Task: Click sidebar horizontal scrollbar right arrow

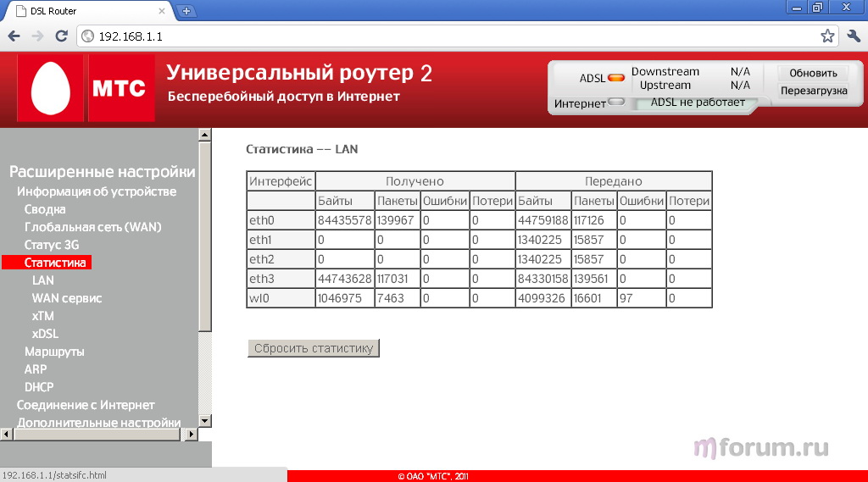Action: pyautogui.click(x=191, y=435)
